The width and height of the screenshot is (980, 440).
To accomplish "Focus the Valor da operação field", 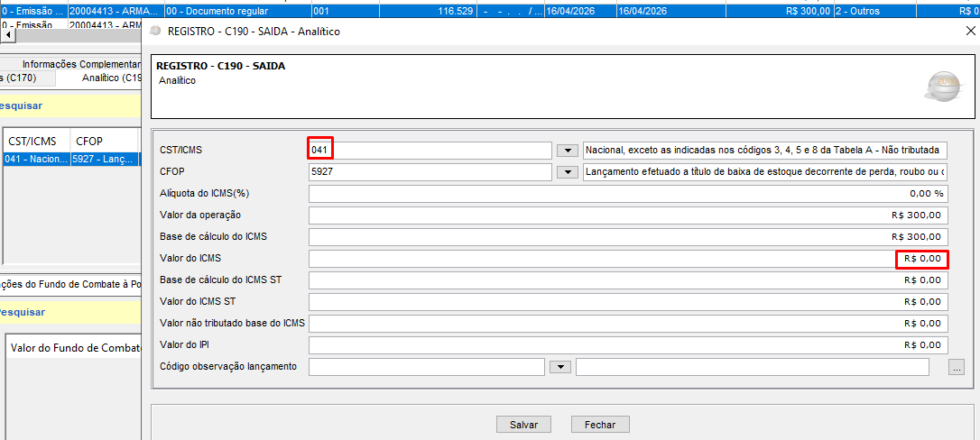I will tap(627, 215).
